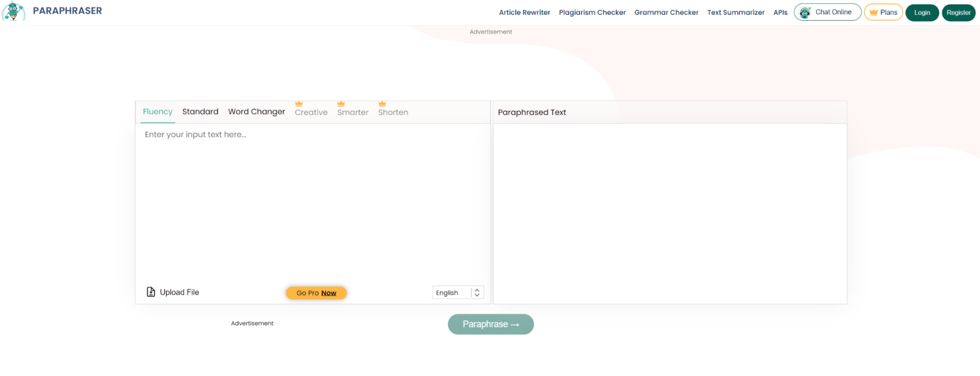Image resolution: width=980 pixels, height=376 pixels.
Task: Switch to the Fluency mode tab
Action: click(x=157, y=112)
